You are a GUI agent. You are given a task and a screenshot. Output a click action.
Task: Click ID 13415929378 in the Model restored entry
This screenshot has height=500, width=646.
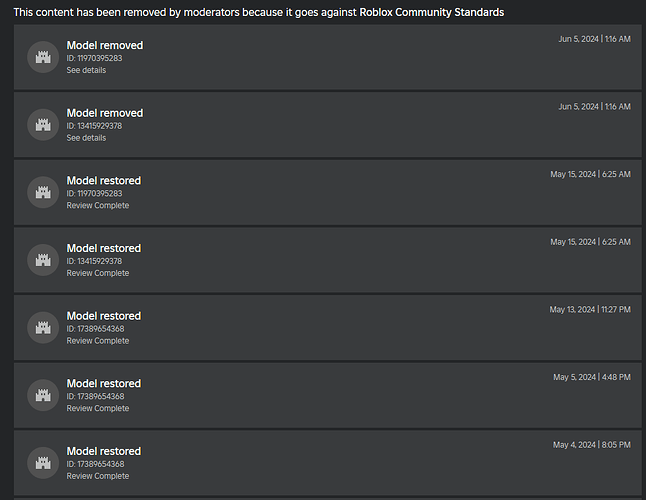click(x=94, y=261)
